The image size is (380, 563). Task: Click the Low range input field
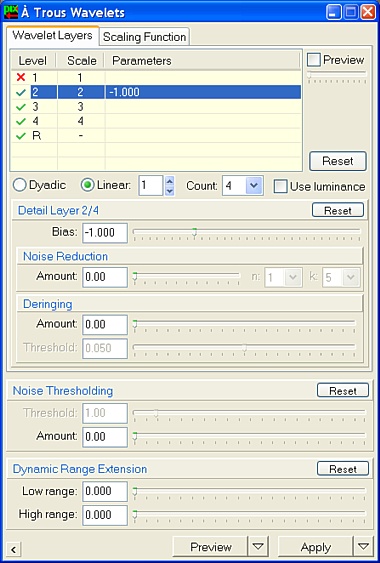105,491
